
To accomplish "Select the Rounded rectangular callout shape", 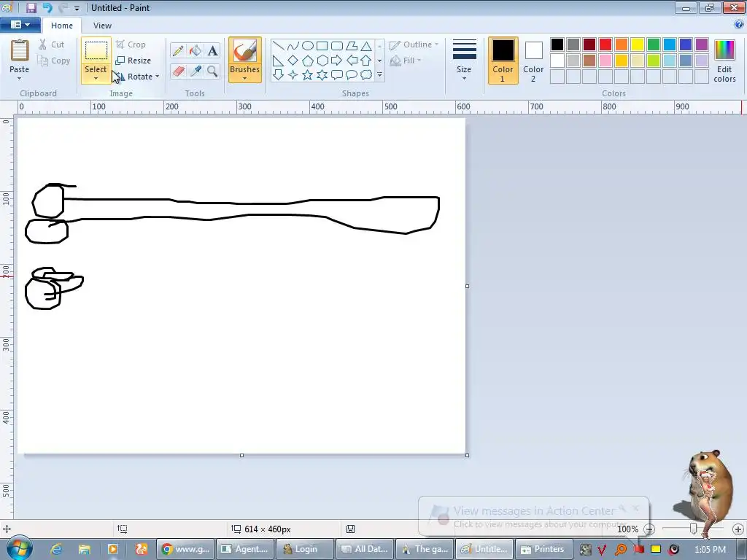I will click(337, 75).
